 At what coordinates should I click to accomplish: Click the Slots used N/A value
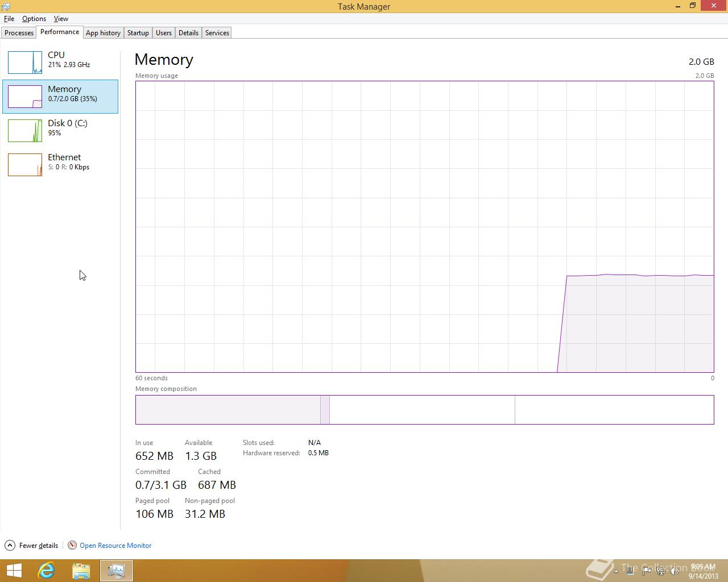pyautogui.click(x=315, y=442)
